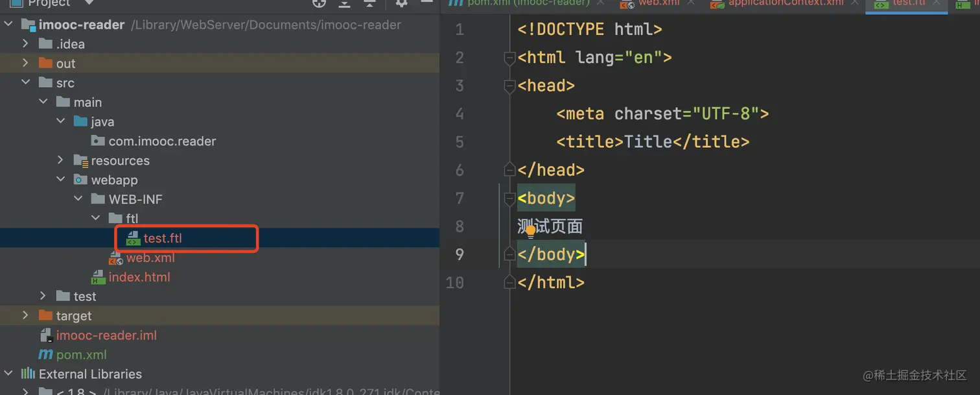The image size is (980, 395).
Task: Collapse the java folder
Action: [x=61, y=121]
